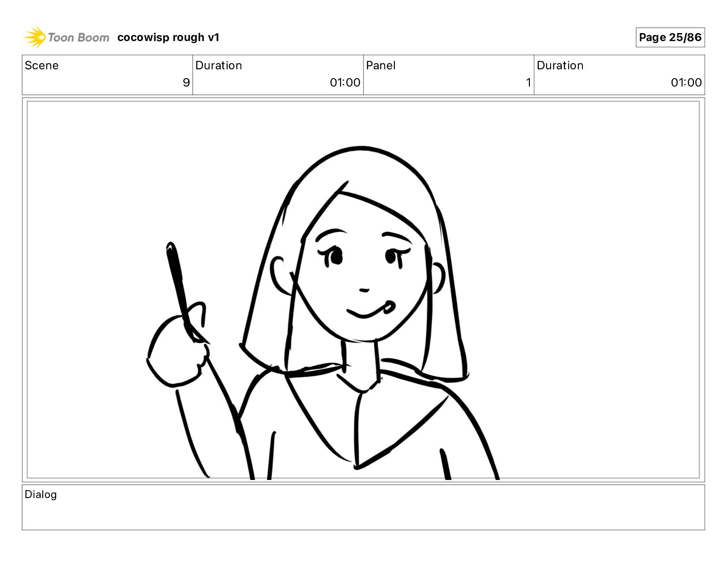The width and height of the screenshot is (728, 563).
Task: Click the Toon Boom logo
Action: click(x=66, y=37)
